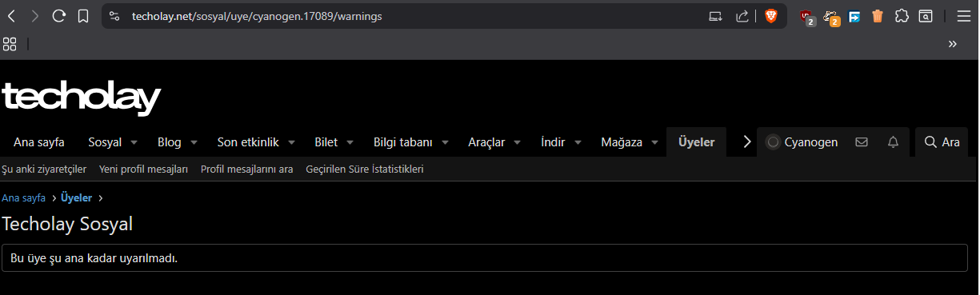Click the Ana sayfa breadcrumb
The image size is (980, 295).
[x=24, y=198]
